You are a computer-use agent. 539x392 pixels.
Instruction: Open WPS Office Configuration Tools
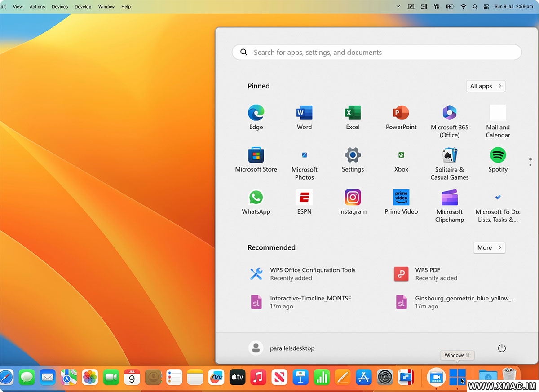click(303, 274)
